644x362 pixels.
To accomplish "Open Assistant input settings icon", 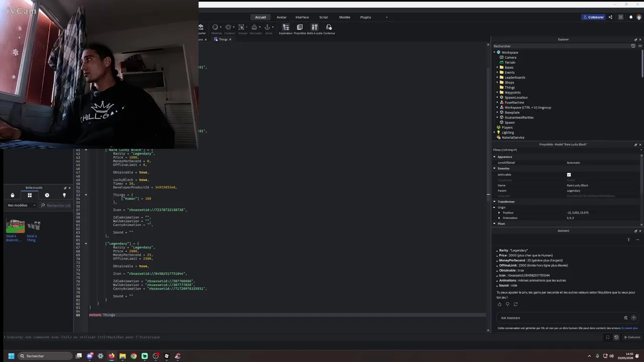I will click(x=626, y=318).
